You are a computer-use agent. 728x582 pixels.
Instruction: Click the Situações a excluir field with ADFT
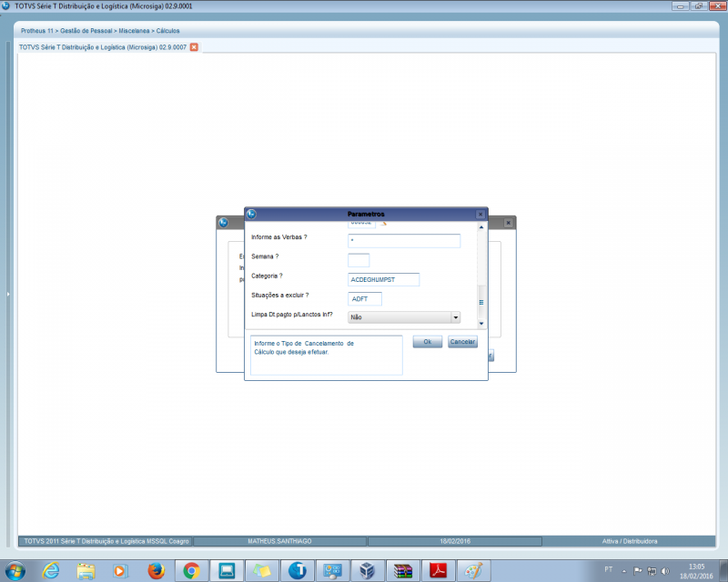pos(365,299)
